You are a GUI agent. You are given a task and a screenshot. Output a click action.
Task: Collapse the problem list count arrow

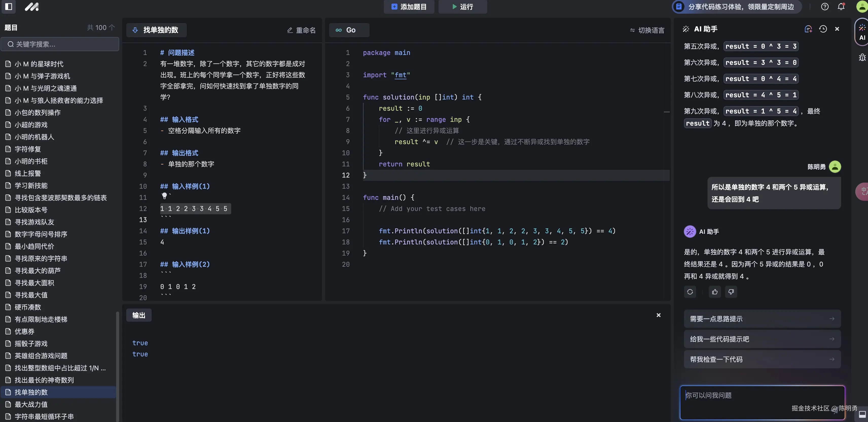[x=112, y=28]
